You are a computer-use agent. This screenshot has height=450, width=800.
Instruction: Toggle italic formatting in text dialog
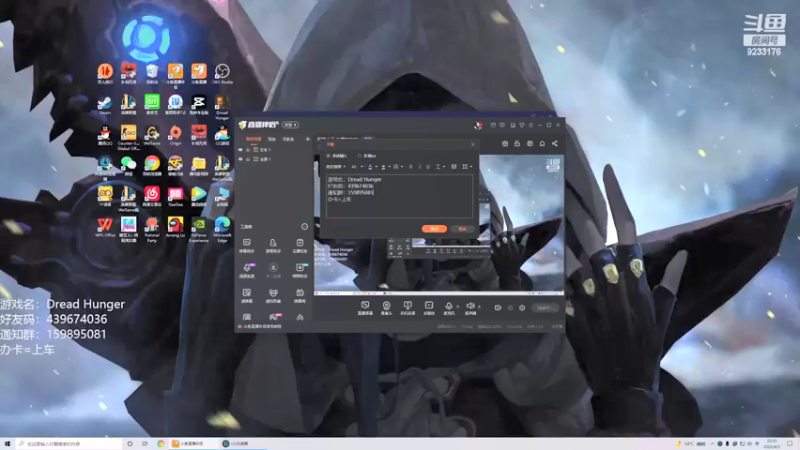click(419, 166)
